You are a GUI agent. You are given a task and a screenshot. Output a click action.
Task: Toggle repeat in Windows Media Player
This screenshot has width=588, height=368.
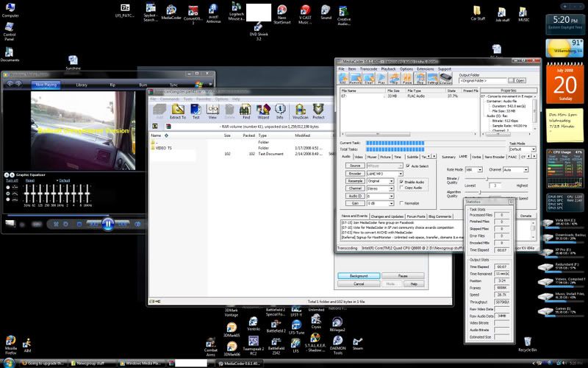pos(65,224)
